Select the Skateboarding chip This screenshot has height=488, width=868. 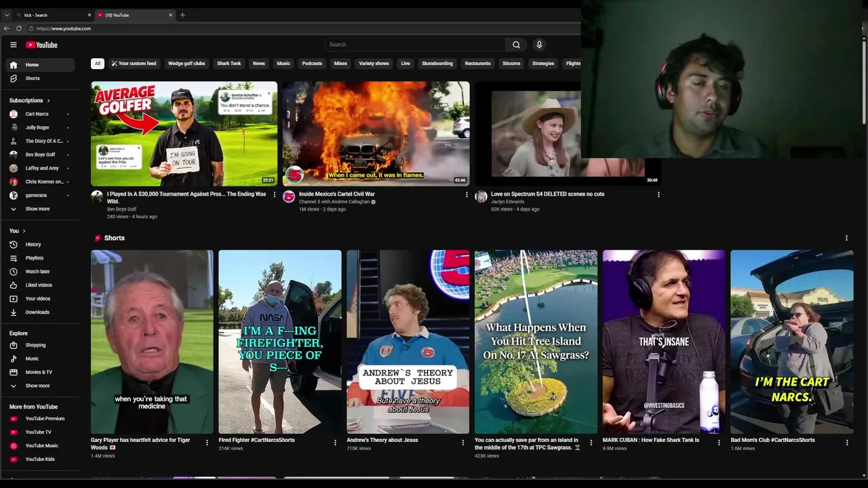(x=437, y=64)
